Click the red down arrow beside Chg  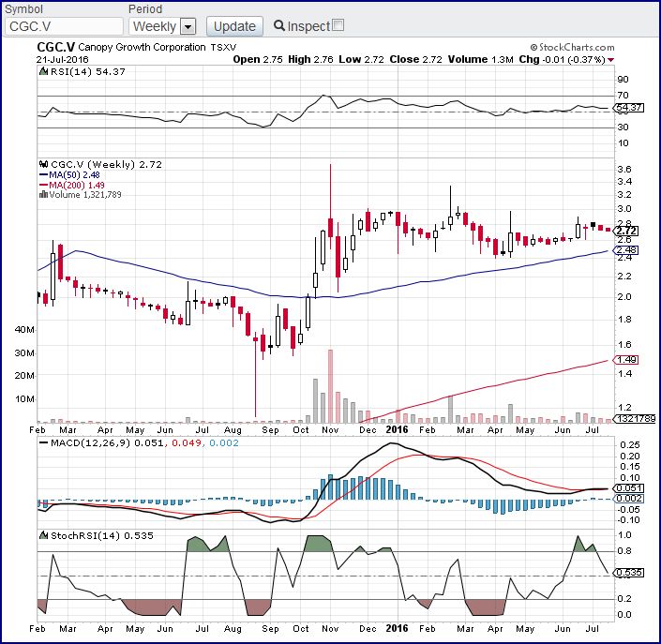coord(610,60)
